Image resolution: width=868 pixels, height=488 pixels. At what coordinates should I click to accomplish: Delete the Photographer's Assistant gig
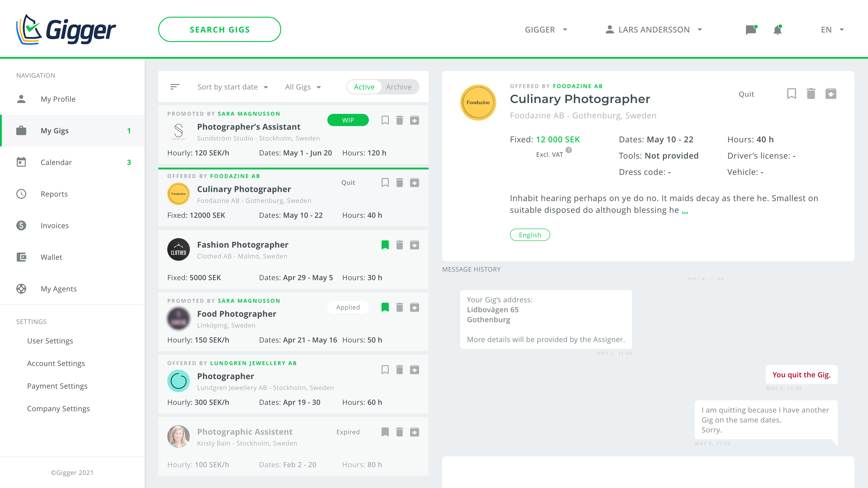point(400,120)
